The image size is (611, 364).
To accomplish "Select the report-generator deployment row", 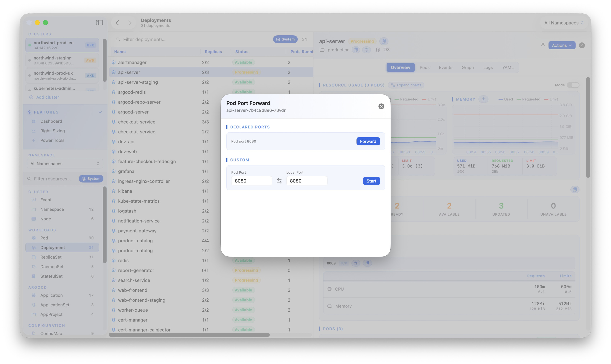I will (211, 270).
